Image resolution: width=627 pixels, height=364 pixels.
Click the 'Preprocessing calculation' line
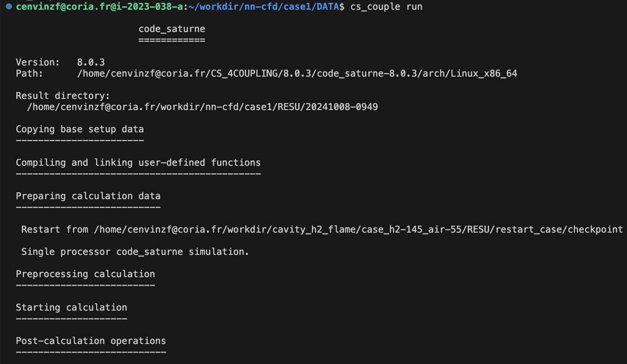(85, 274)
